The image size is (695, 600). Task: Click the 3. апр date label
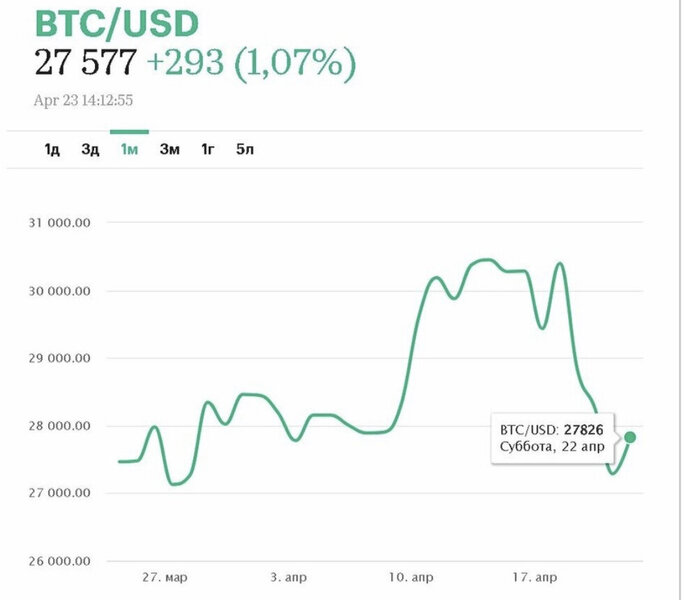pos(291,577)
